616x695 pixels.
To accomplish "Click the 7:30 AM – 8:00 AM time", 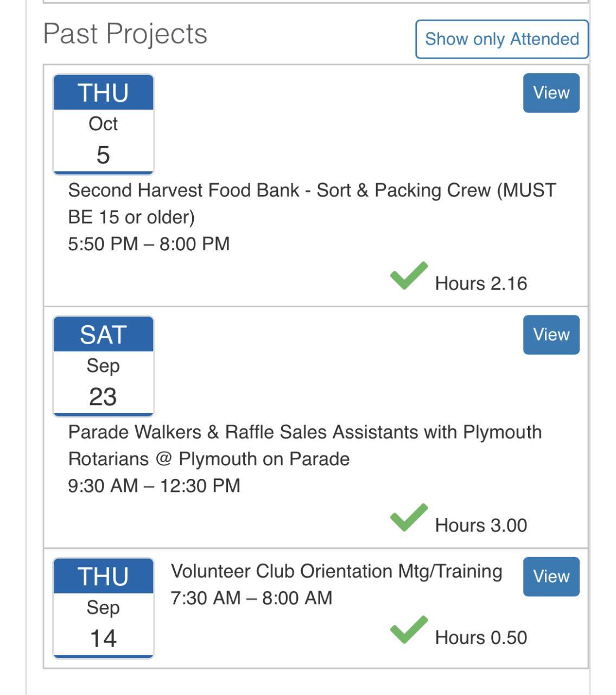I will pyautogui.click(x=251, y=598).
